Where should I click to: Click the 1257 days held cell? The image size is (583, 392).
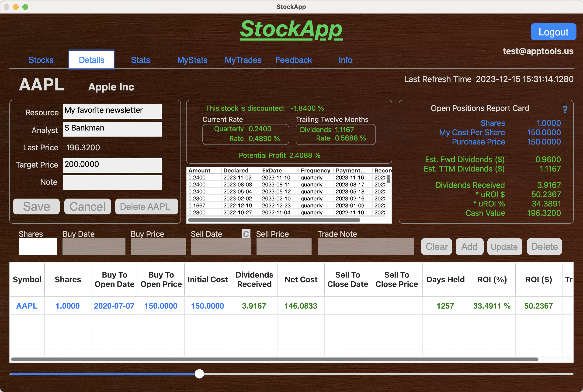[x=445, y=306]
